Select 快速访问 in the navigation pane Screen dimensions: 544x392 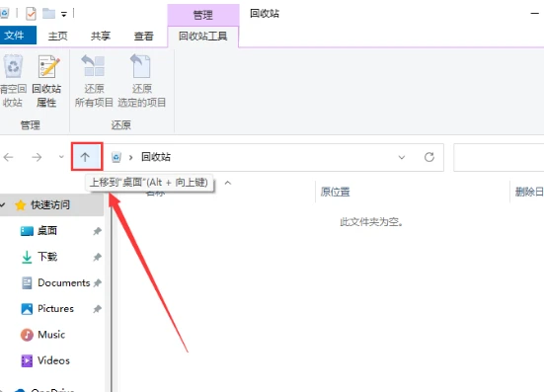coord(50,205)
